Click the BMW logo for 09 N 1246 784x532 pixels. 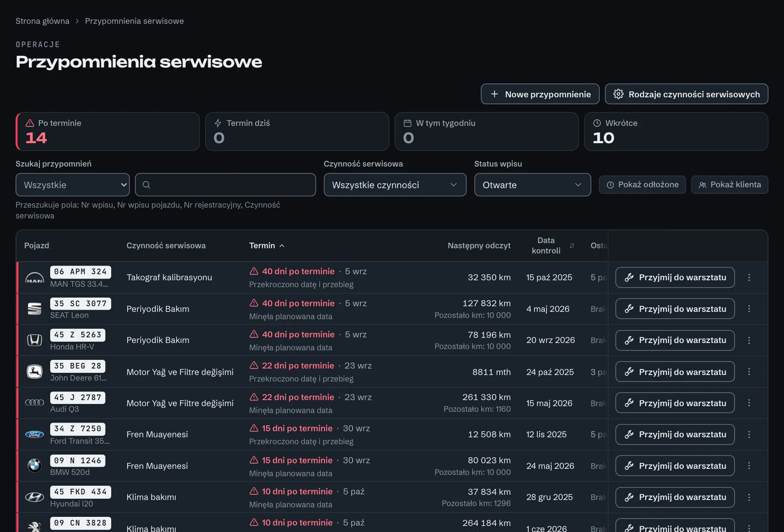pyautogui.click(x=35, y=466)
